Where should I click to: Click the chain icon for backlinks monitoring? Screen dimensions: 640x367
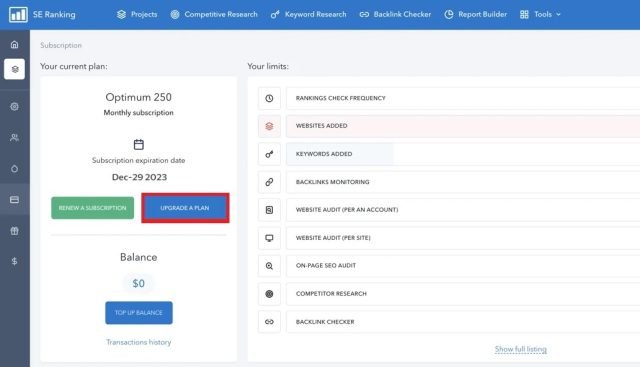[x=269, y=182]
